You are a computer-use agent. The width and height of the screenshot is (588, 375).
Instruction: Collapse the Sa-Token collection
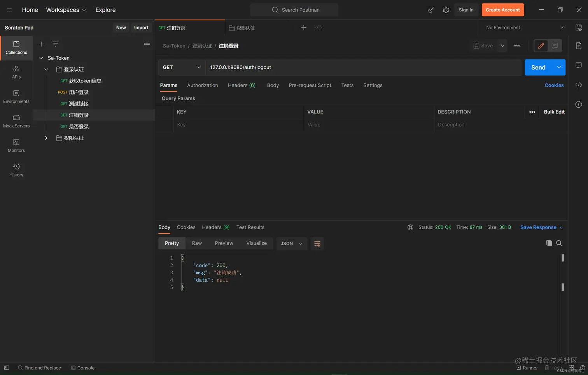pos(41,58)
